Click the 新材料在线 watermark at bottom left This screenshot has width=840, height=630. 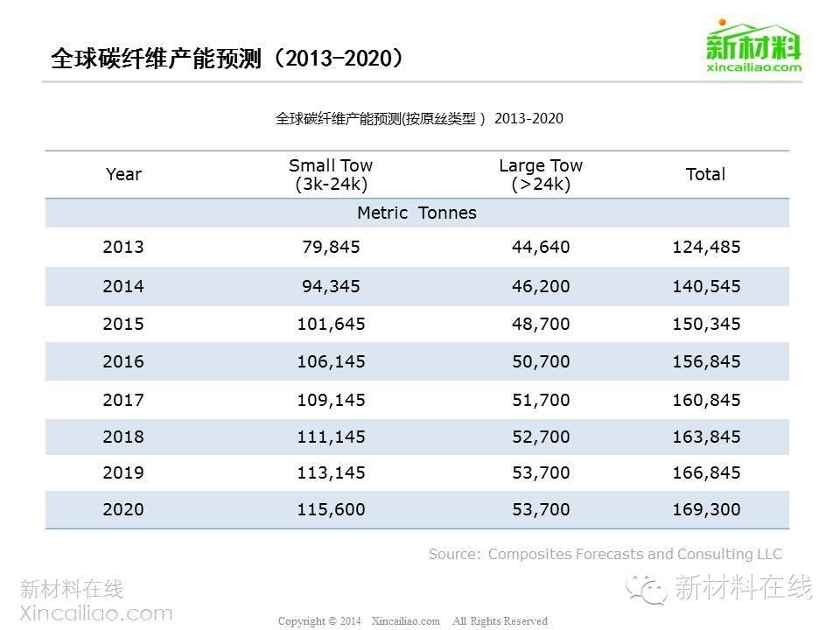point(72,589)
